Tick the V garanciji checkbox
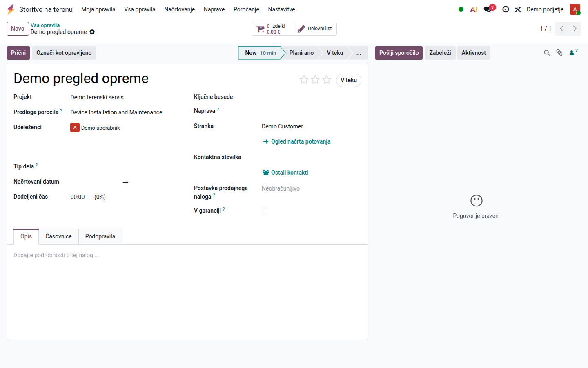This screenshot has height=368, width=588. [265, 211]
